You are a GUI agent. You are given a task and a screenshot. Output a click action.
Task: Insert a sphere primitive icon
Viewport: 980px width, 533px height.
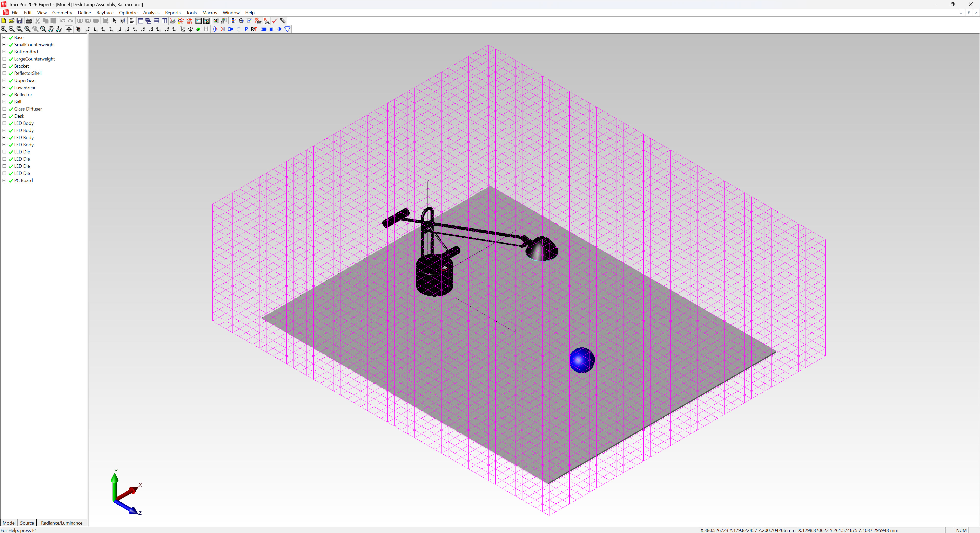pos(279,29)
